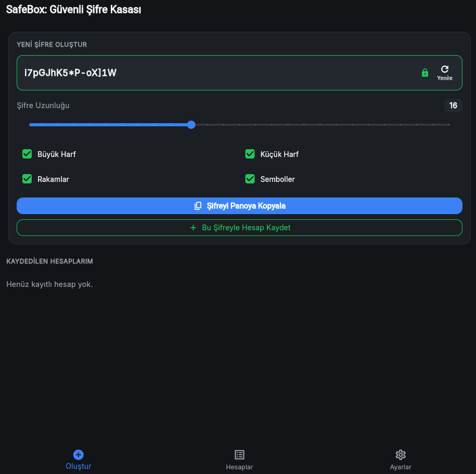
Task: Click the plus icon on Hesap Kaydet
Action: [193, 228]
